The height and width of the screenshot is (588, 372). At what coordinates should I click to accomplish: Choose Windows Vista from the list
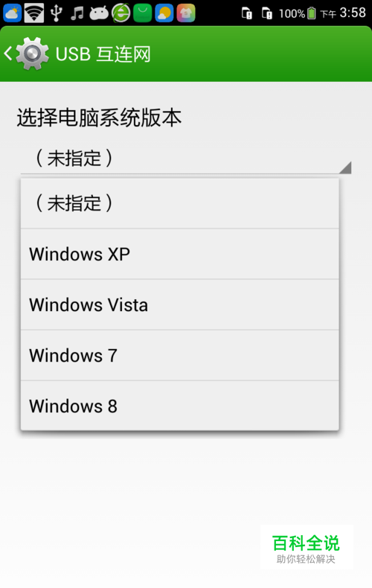(x=179, y=304)
